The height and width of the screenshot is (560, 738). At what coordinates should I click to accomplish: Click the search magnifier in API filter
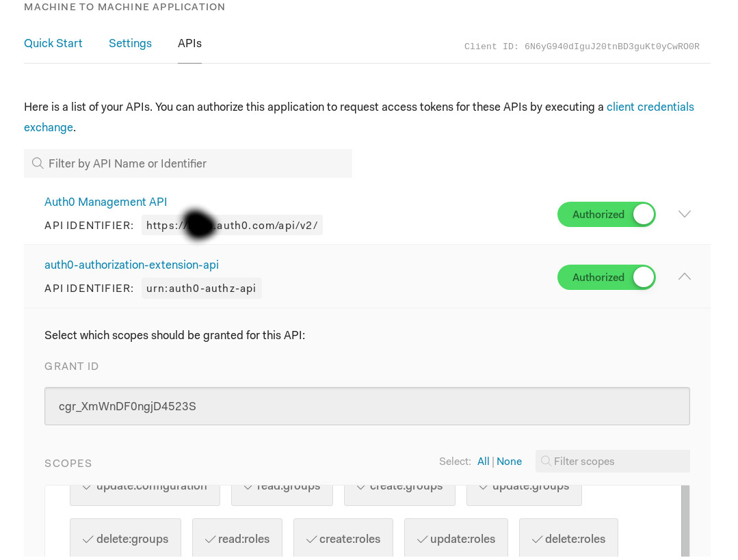[38, 163]
